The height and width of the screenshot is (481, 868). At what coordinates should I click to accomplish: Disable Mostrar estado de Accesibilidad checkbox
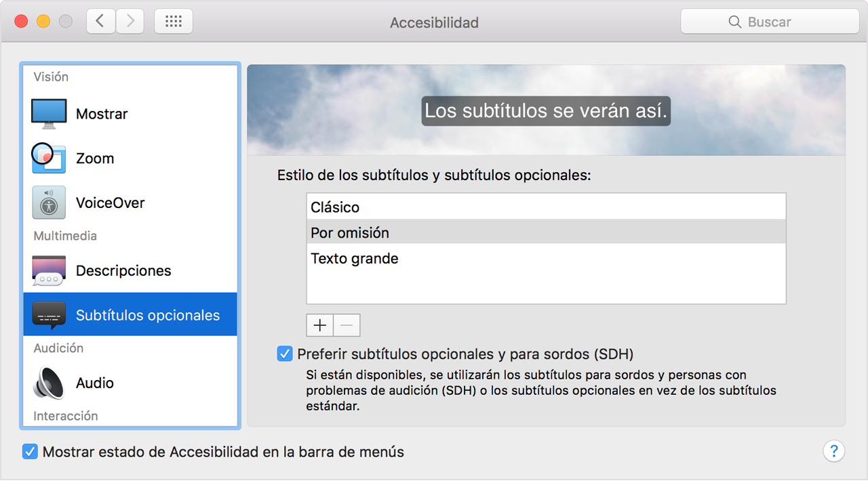point(30,451)
